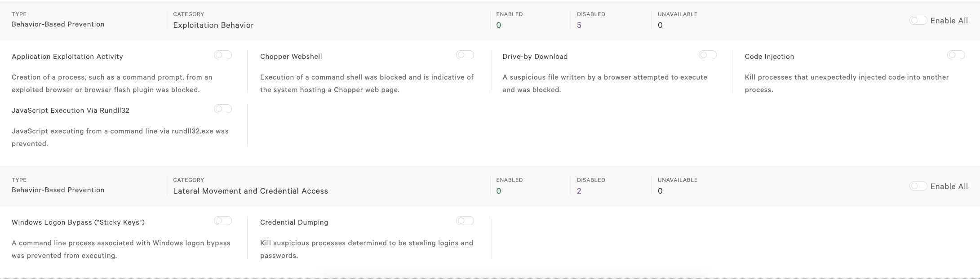Click the Credential Dumping title
Viewport: 980px width, 279px height.
coord(294,222)
